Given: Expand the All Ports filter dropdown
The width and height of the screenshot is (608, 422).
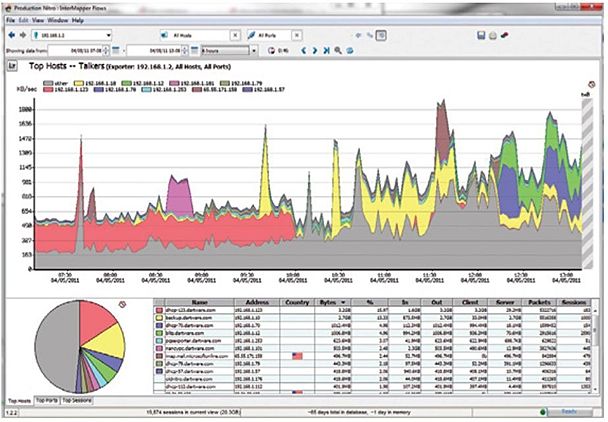Looking at the screenshot, I should 264,34.
